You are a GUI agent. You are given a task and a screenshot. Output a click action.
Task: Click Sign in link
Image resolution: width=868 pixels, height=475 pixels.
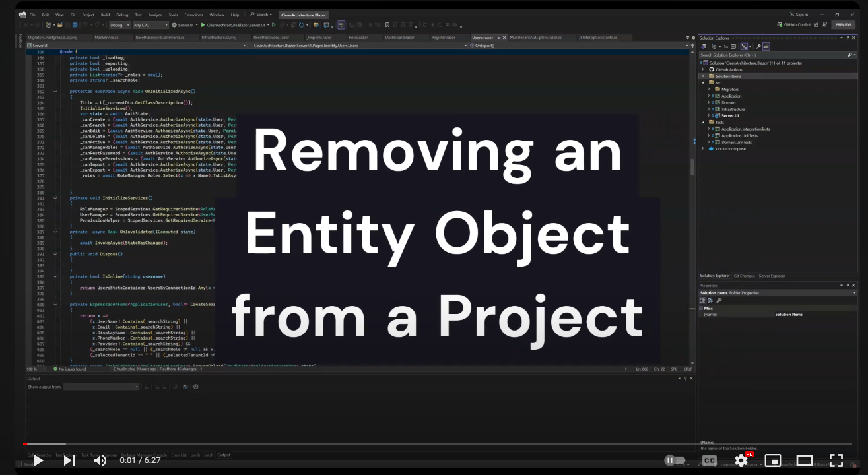coord(799,15)
